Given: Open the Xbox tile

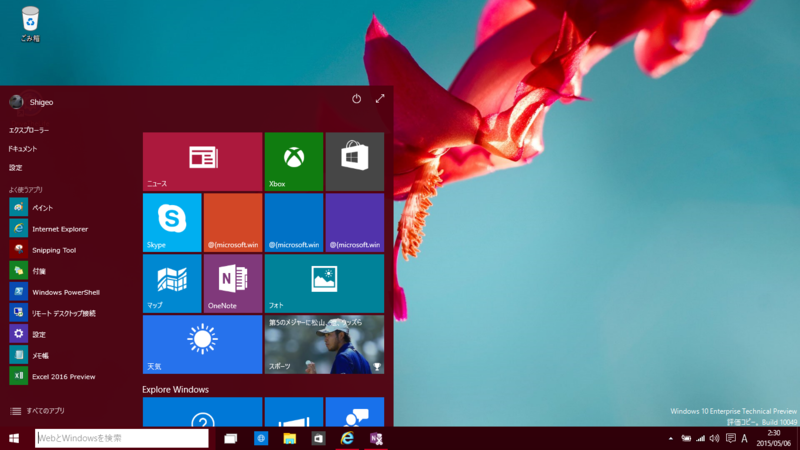Looking at the screenshot, I should [x=294, y=162].
